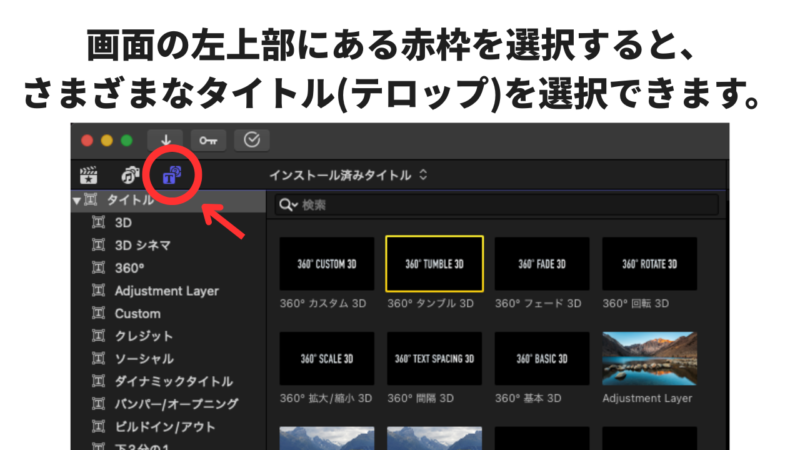800x450 pixels.
Task: Click the title icon beside ソーシャル
Action: click(98, 358)
